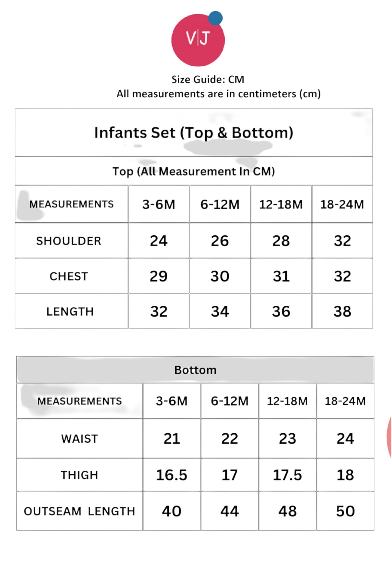Click the chest value 29 cell
This screenshot has height=588, width=392.
tap(159, 276)
